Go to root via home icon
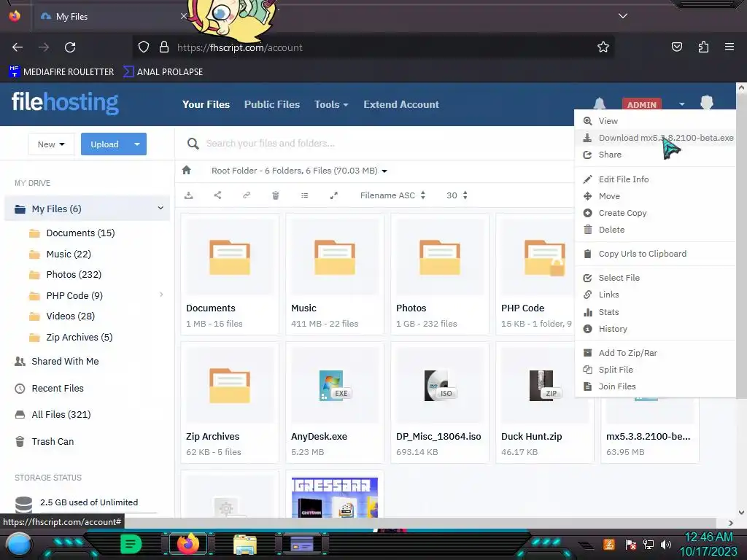The image size is (747, 560). point(186,170)
